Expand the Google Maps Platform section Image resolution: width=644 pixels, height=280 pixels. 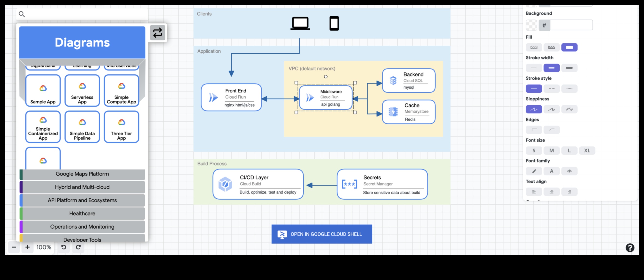82,174
